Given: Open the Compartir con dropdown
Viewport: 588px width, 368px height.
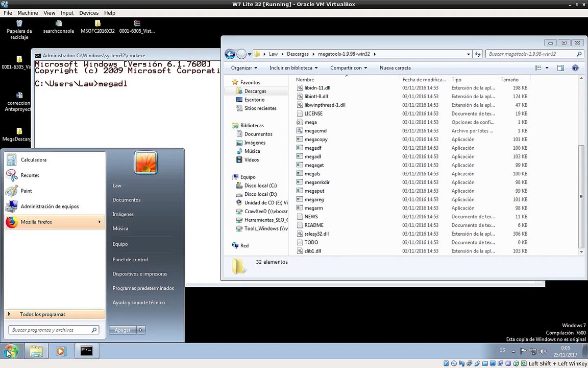Looking at the screenshot, I should tap(349, 68).
